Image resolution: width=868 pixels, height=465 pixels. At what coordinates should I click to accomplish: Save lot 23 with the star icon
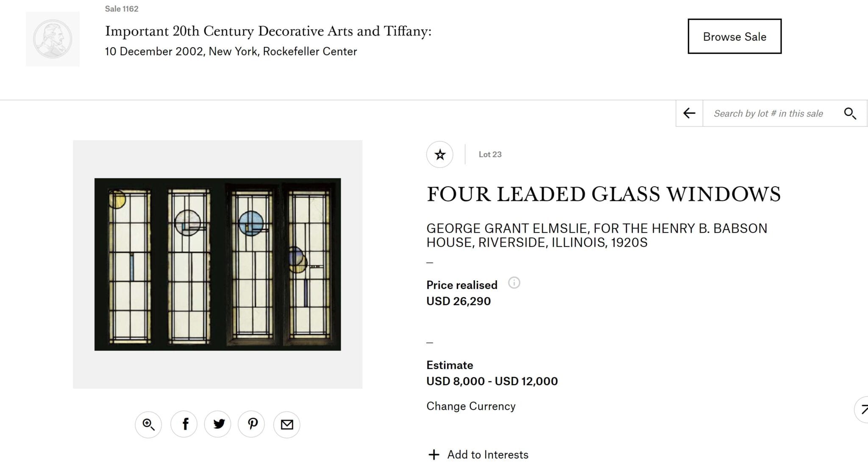pyautogui.click(x=440, y=154)
